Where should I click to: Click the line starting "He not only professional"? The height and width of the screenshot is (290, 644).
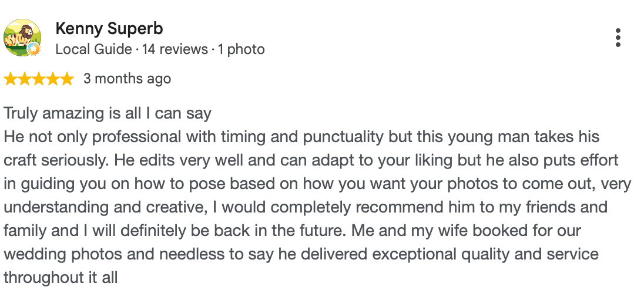(301, 137)
